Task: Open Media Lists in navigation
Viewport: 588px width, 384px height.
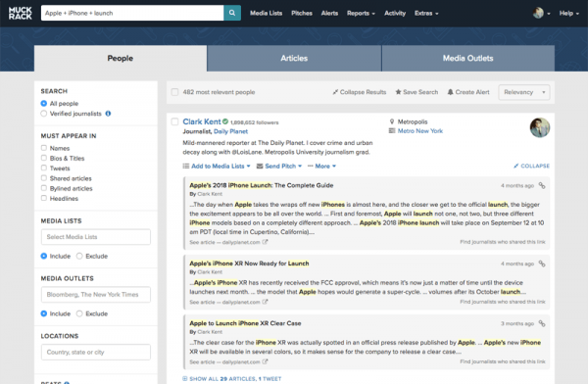Action: coord(266,13)
